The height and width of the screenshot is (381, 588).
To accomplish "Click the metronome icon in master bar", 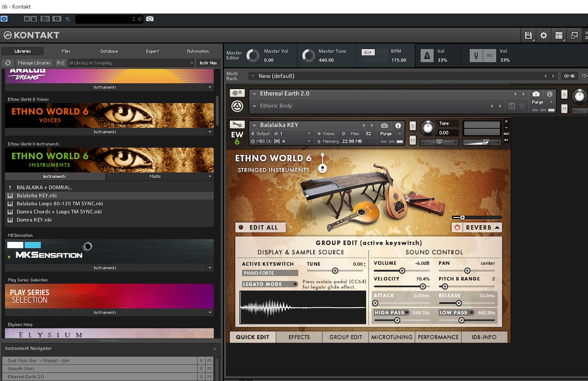I will click(427, 56).
